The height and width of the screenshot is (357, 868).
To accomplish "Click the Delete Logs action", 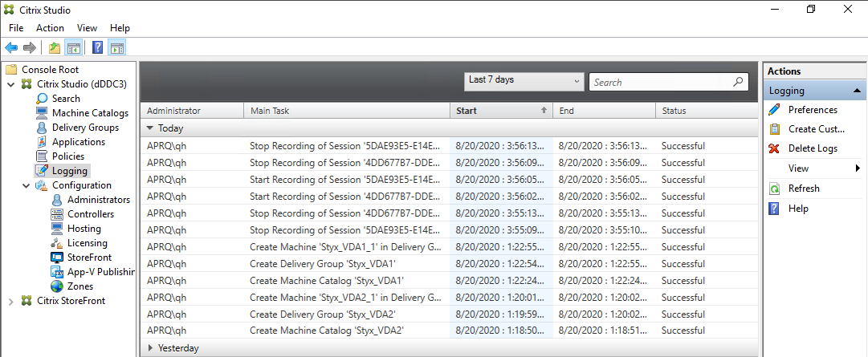I will point(812,148).
